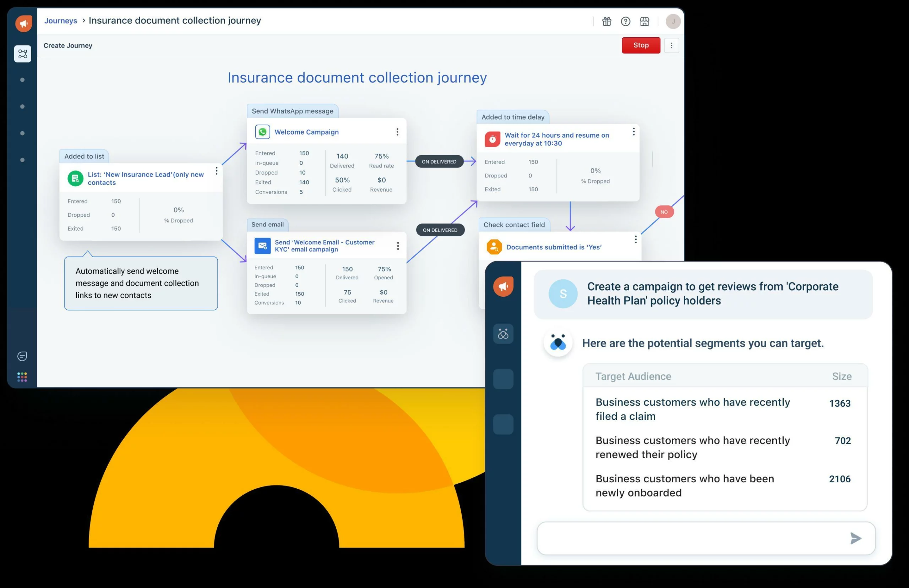Open the colorful app switcher grid
Viewport: 909px width, 588px height.
[x=22, y=377]
